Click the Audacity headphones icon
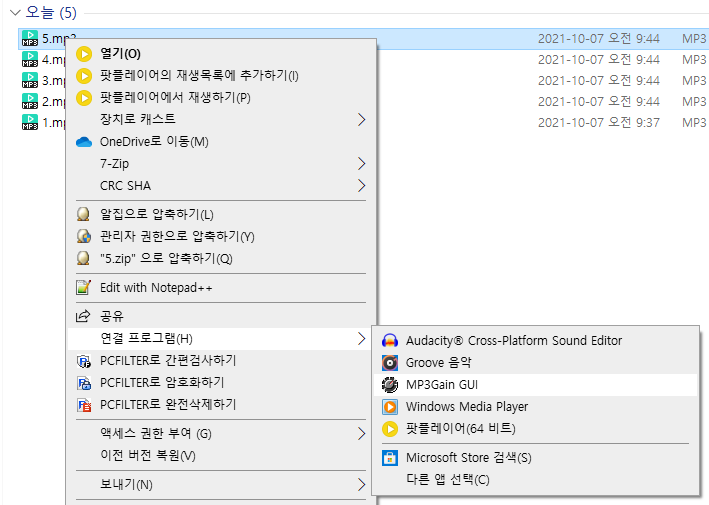The height and width of the screenshot is (505, 709). click(390, 340)
